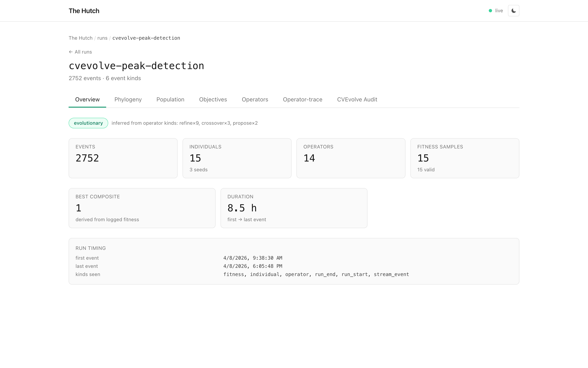Click the inferred from operator kinds text
Image resolution: width=588 pixels, height=368 pixels.
coord(184,123)
